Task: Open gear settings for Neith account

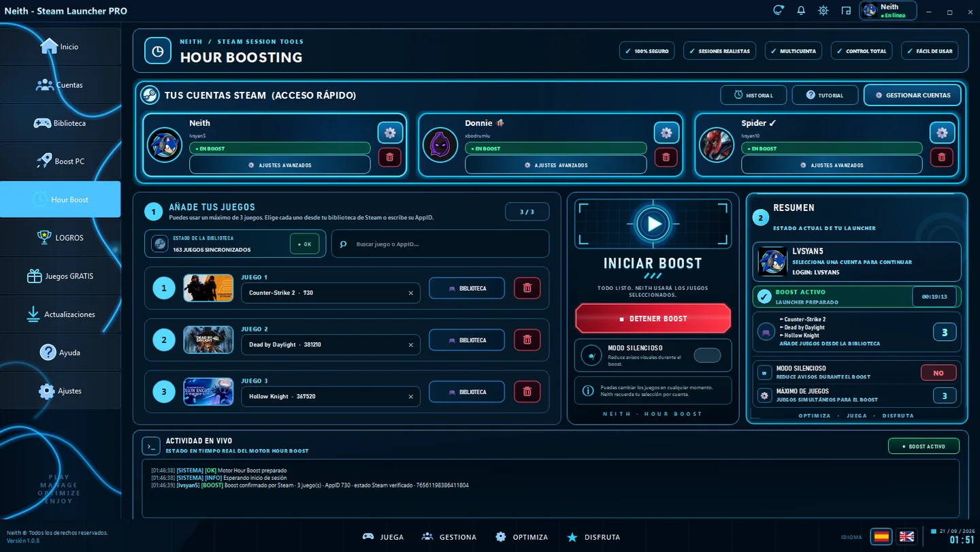Action: pos(390,133)
